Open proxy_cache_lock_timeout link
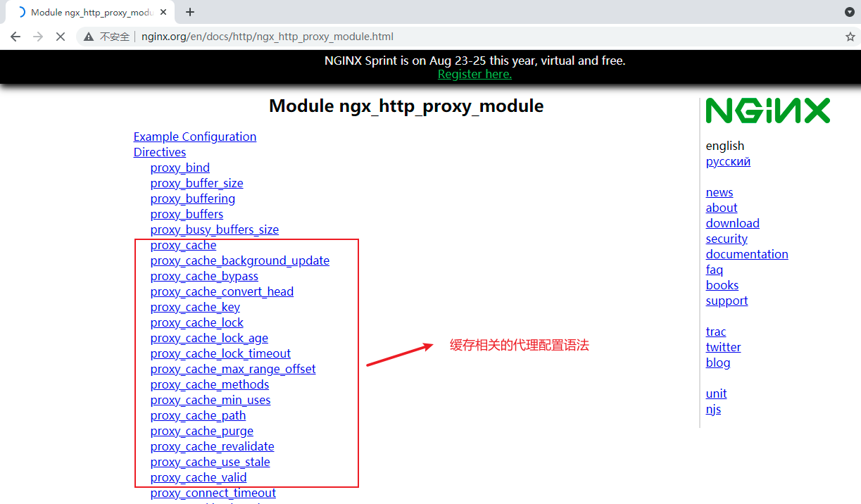This screenshot has height=504, width=861. pos(220,353)
